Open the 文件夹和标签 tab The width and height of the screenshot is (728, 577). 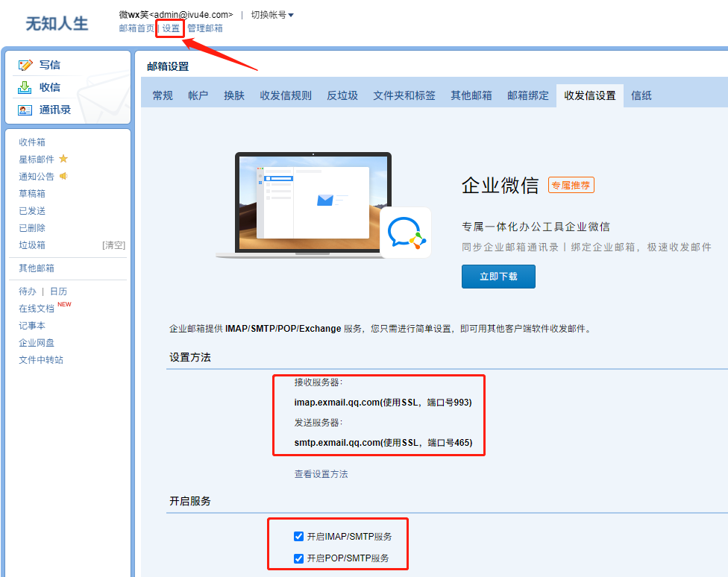coord(404,95)
